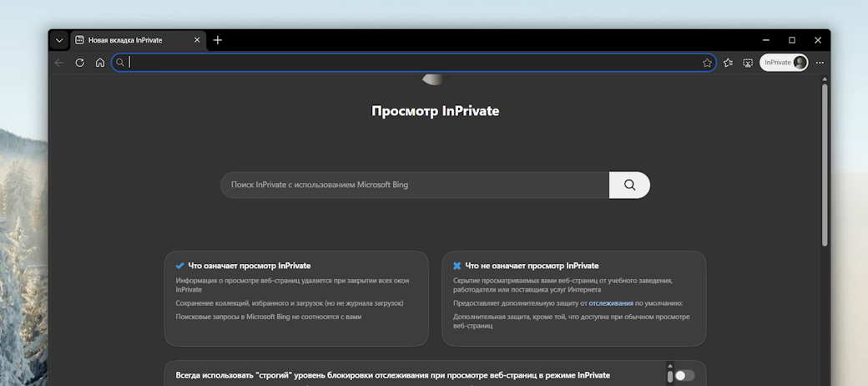Click the Всегда использовать "строгий" уровень label
The height and width of the screenshot is (386, 868).
tap(392, 375)
